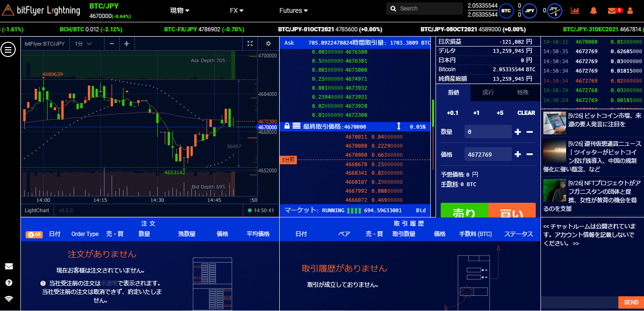This screenshot has height=311, width=644.
Task: Zoom in chart with plus button
Action: pos(126,44)
